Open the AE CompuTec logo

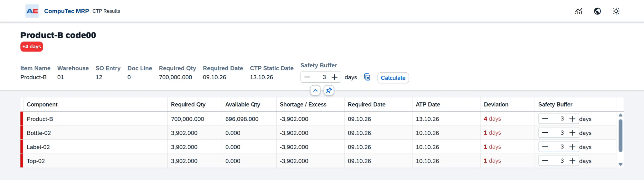[32, 11]
